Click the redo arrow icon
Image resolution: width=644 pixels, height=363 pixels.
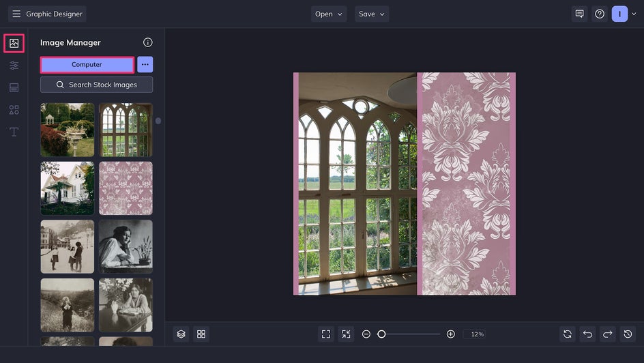[x=608, y=334]
